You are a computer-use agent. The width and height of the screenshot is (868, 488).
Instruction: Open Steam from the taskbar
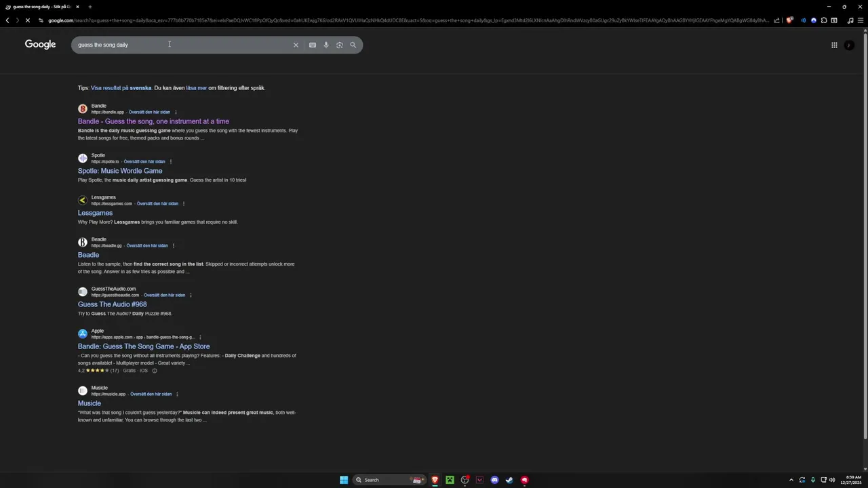pos(509,480)
